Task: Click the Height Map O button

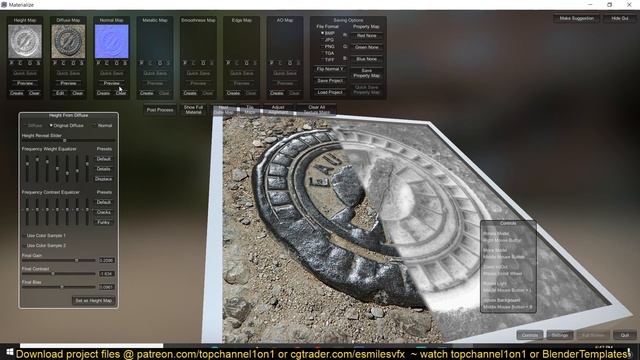Action: pyautogui.click(x=30, y=63)
